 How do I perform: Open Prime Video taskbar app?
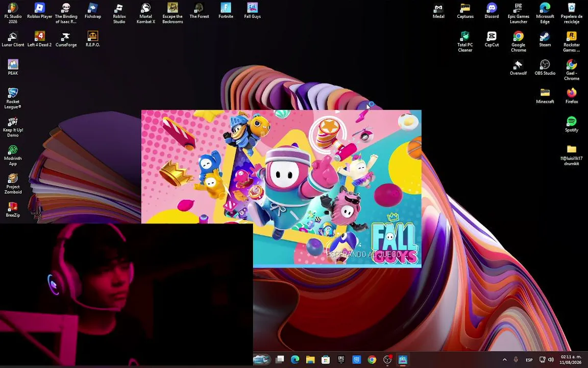pos(357,360)
